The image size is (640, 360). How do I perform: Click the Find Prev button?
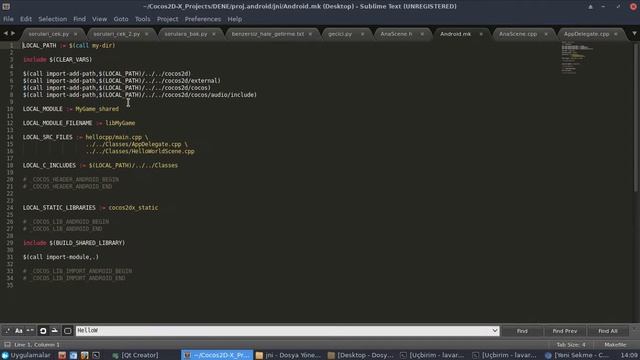coord(564,331)
